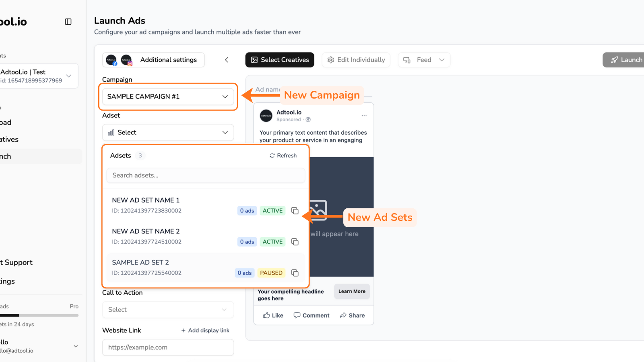644x362 pixels.
Task: Collapse the sidebar using the panel icon
Action: click(x=68, y=22)
